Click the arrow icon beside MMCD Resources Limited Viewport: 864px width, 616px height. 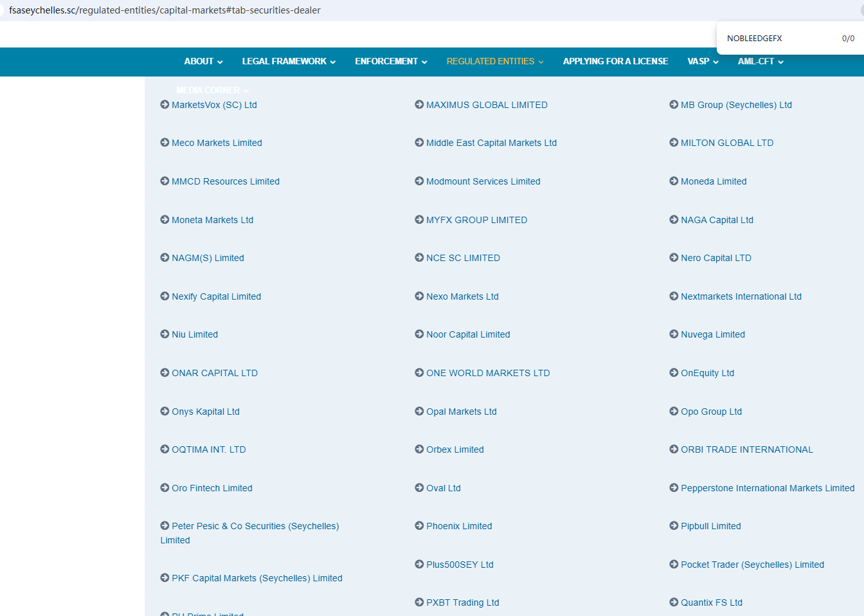coord(165,181)
